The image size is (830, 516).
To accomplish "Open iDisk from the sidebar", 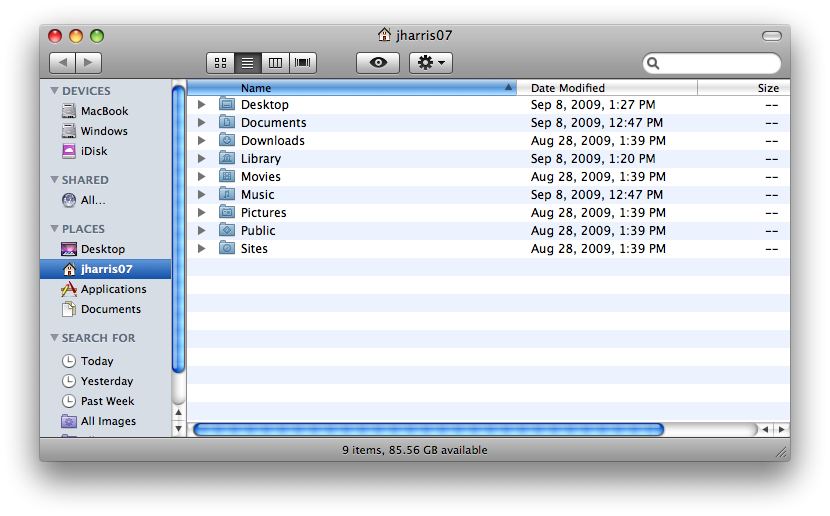I will tap(93, 151).
